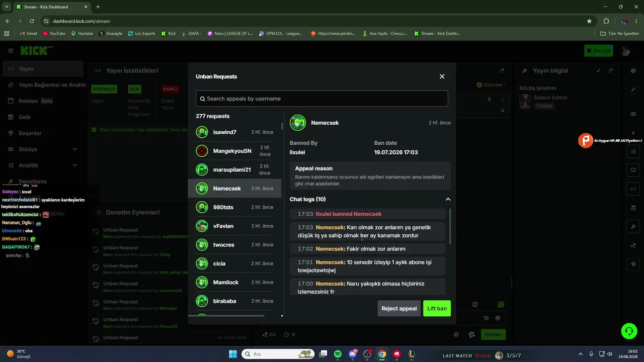
Task: Click Nemecsek's avatar in appeal details
Action: pyautogui.click(x=298, y=123)
